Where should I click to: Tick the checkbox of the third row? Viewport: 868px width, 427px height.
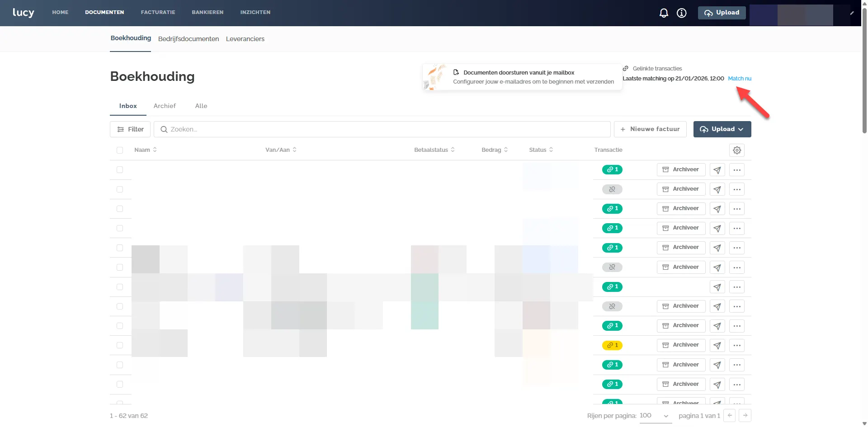pyautogui.click(x=120, y=209)
